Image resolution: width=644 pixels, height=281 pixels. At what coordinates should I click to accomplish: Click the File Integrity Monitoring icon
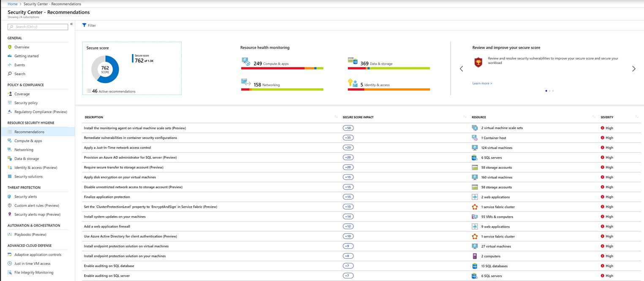pyautogui.click(x=10, y=272)
